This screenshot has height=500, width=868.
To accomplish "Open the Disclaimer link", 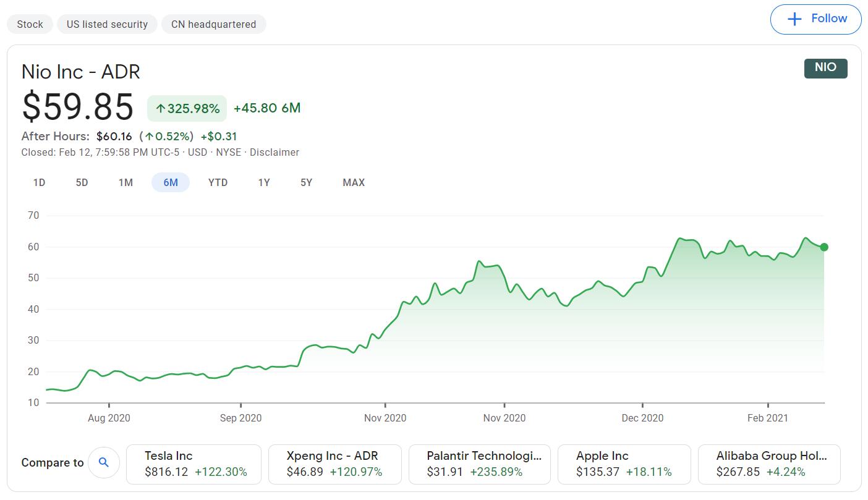I will point(274,152).
